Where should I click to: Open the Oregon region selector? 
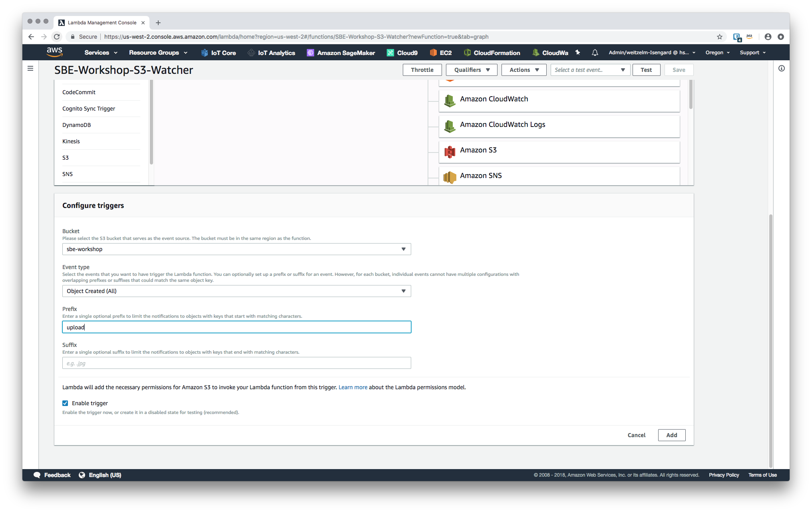click(718, 53)
